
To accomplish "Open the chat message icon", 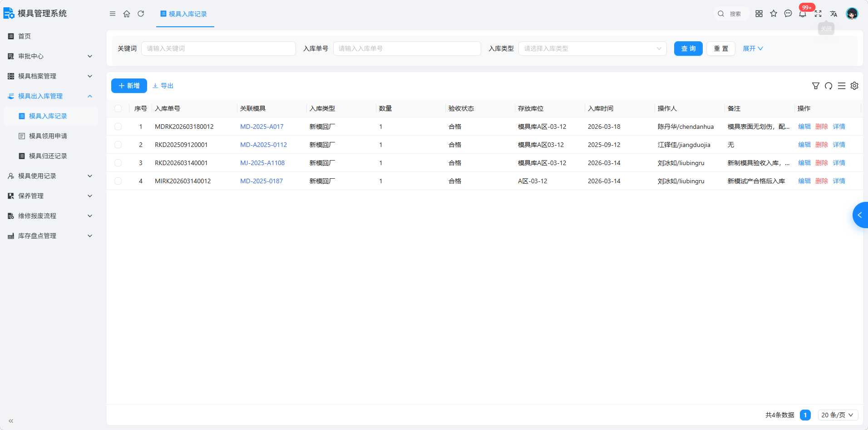I will point(788,14).
